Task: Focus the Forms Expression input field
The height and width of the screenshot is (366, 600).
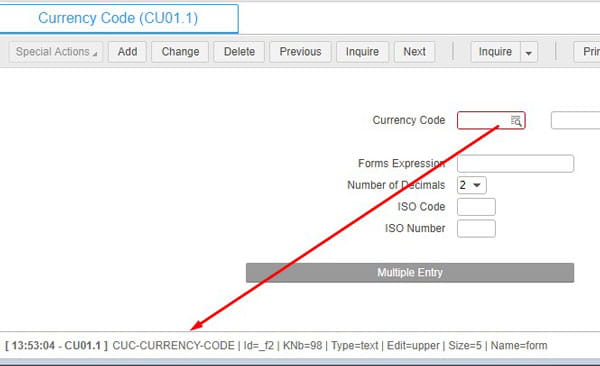Action: click(x=515, y=163)
